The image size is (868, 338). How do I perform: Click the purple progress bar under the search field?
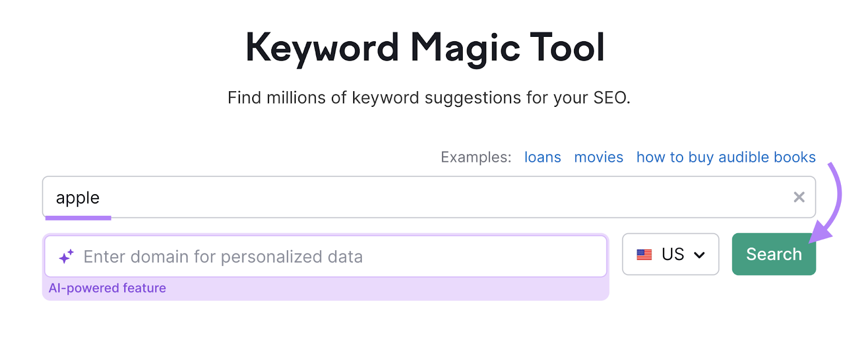point(79,218)
